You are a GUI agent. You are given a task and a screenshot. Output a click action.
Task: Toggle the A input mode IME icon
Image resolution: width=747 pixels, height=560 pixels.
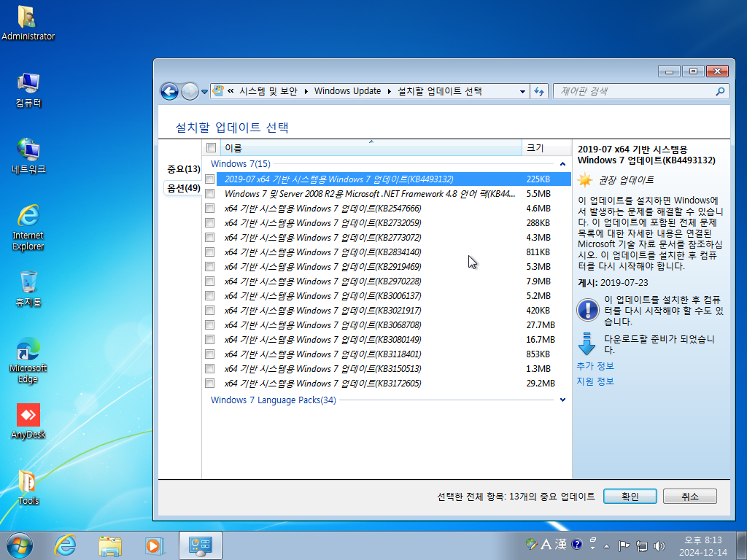point(546,544)
